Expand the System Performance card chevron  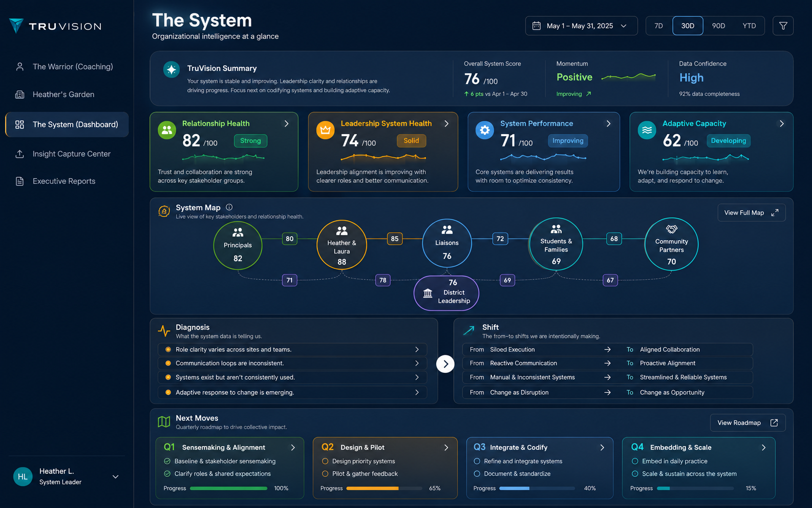[608, 123]
